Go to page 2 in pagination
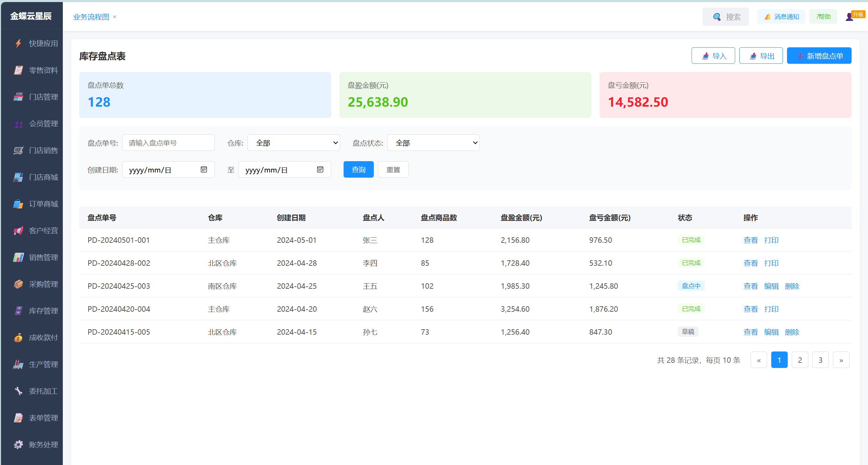This screenshot has height=465, width=868. click(x=800, y=360)
